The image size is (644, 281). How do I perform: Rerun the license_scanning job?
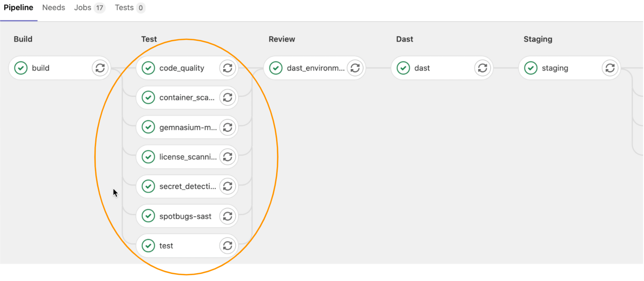(x=227, y=157)
